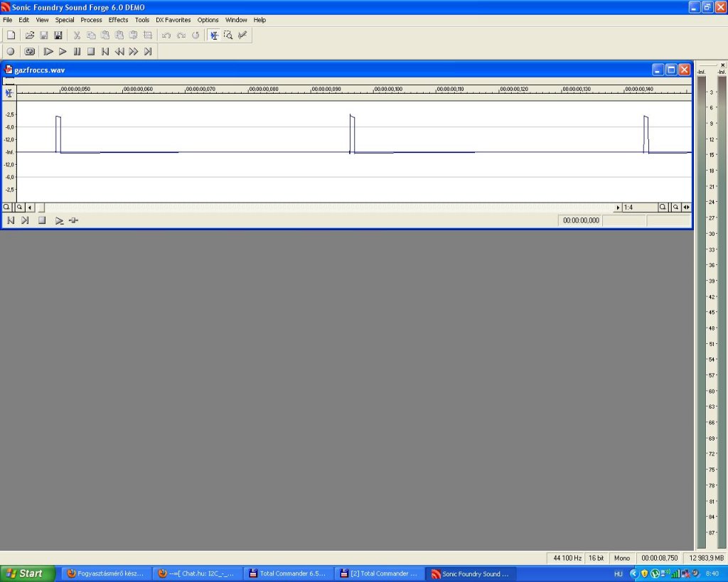
Task: Click Play Normal in gazfroccs.wav window
Action: (59, 220)
